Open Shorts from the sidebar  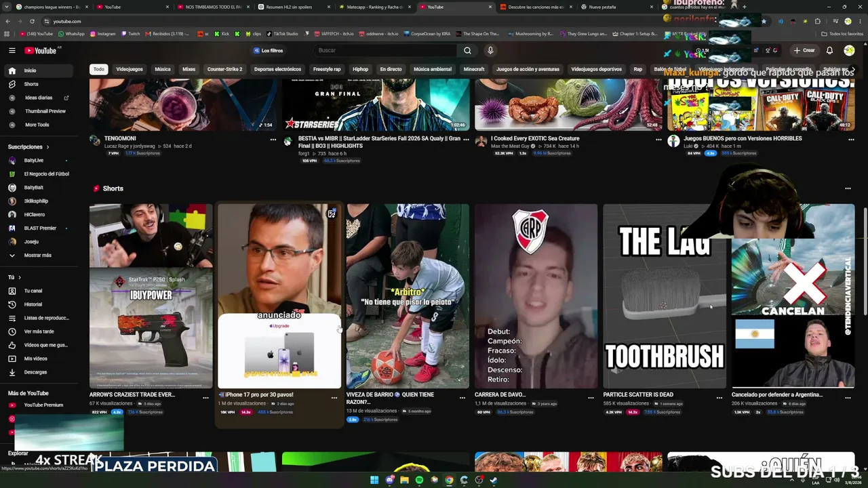[x=31, y=84]
